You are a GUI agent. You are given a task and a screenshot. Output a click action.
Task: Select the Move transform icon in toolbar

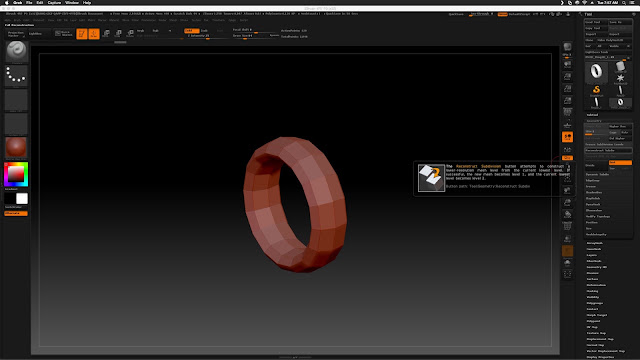click(x=106, y=34)
